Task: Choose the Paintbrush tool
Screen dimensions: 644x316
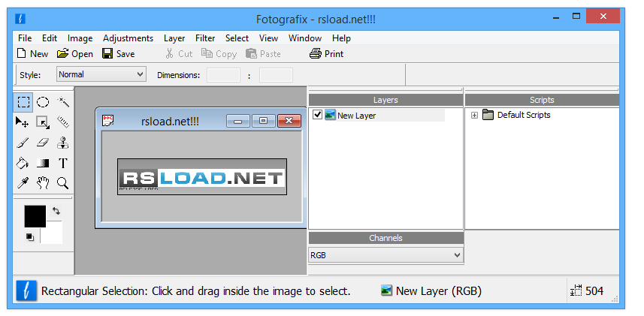Action: [23, 143]
